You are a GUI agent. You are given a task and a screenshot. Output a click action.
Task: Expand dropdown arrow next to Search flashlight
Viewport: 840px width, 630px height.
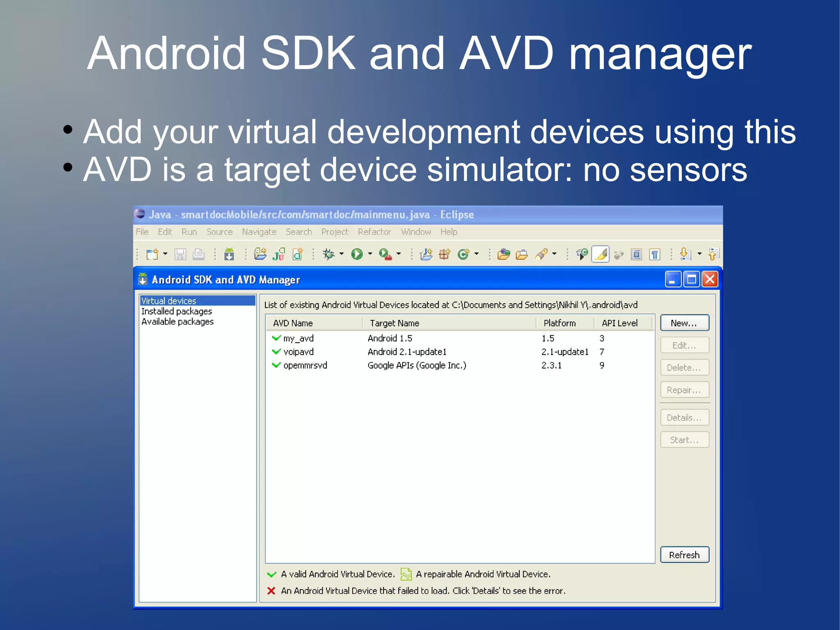coord(555,254)
